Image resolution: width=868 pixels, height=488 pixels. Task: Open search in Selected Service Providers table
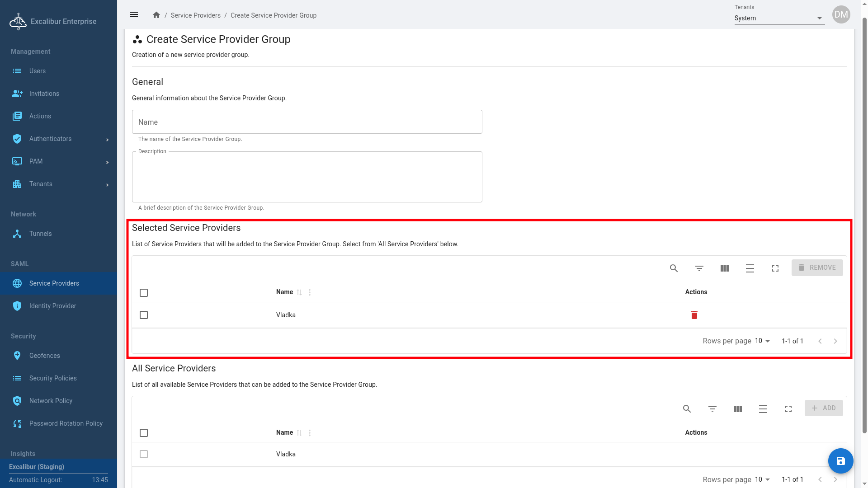click(x=674, y=268)
